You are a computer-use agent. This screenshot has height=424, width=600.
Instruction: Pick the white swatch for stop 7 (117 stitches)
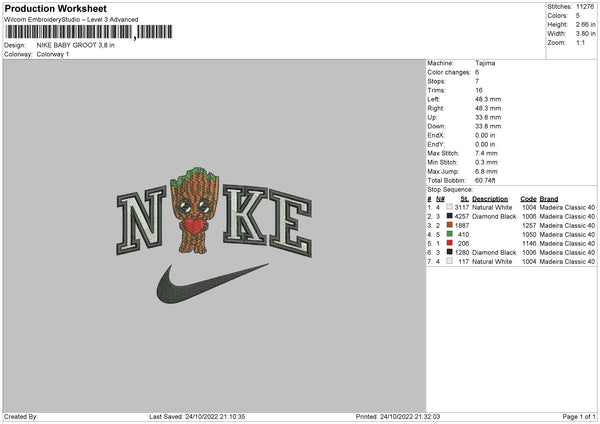point(450,261)
